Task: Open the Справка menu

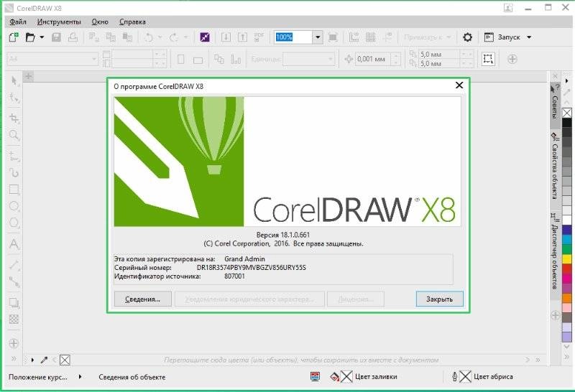Action: [x=132, y=22]
